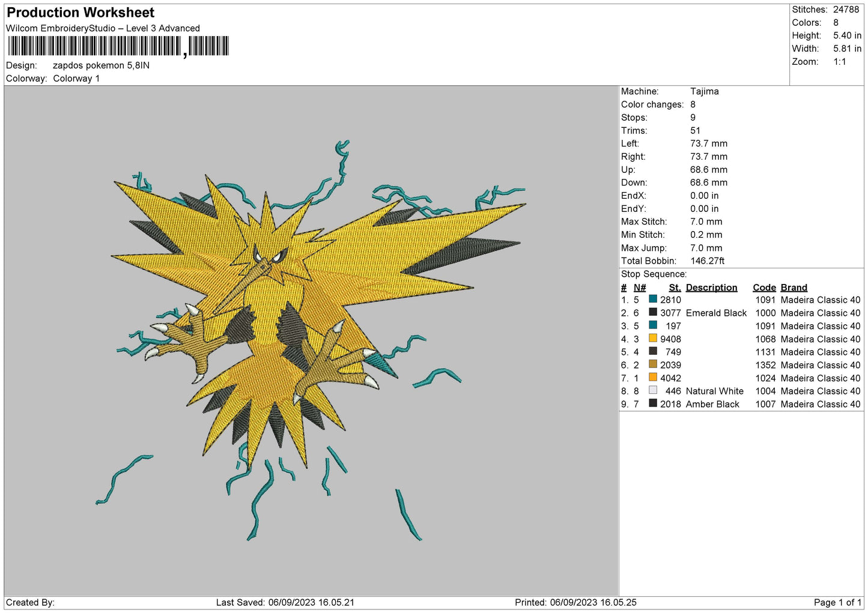Viewport: 868px width, 613px height.
Task: Click the Amber Black swatch in stop 9
Action: 653,403
